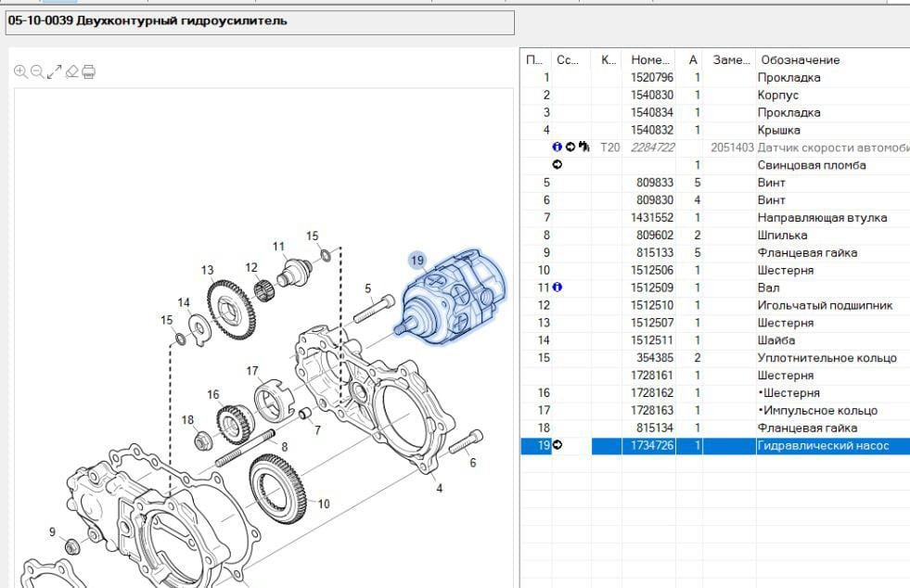Image resolution: width=910 pixels, height=588 pixels.
Task: Zoom out of the parts diagram
Action: (x=37, y=71)
